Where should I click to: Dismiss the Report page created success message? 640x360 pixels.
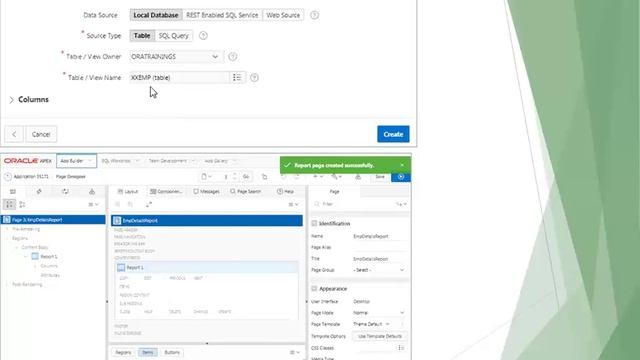[402, 165]
